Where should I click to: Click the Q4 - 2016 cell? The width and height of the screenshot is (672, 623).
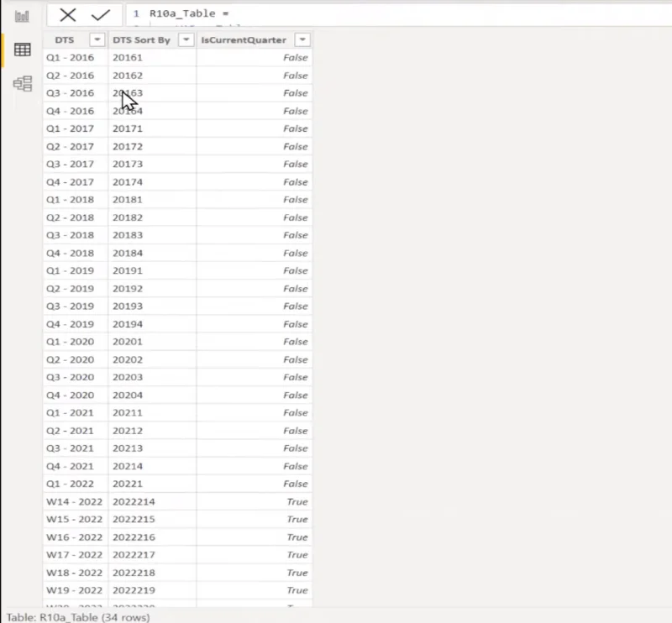pos(76,111)
